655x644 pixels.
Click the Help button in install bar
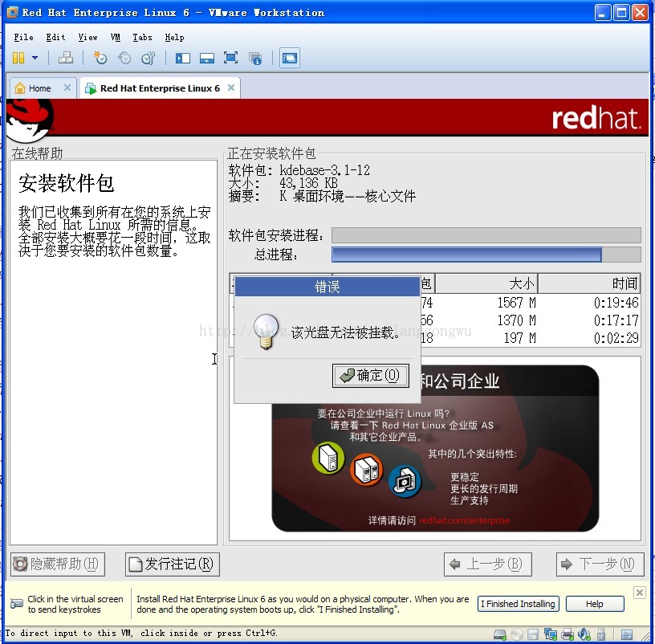coord(595,604)
